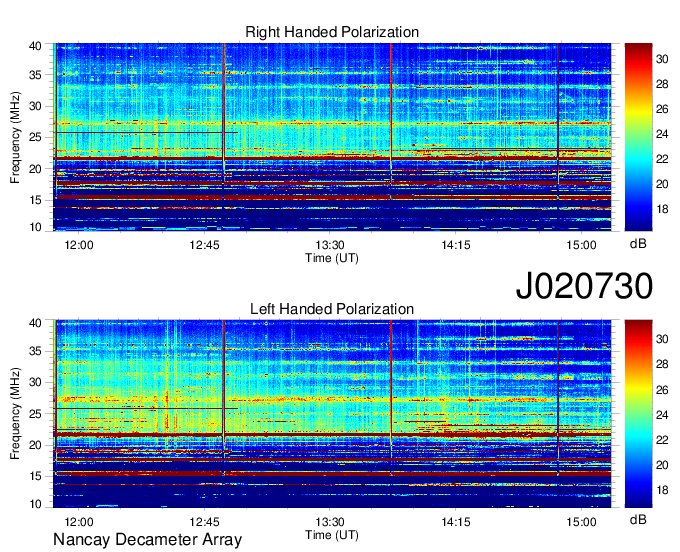Click the 30 value on the top color bar
This screenshot has height=552, width=680.
click(662, 59)
